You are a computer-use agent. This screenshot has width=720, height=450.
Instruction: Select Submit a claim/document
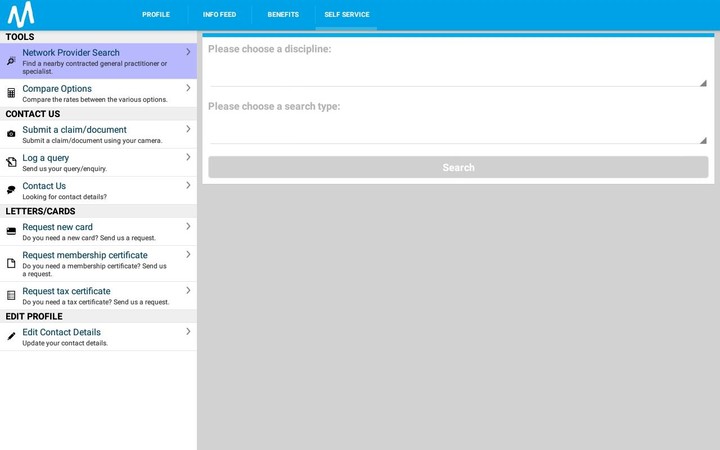pos(98,134)
